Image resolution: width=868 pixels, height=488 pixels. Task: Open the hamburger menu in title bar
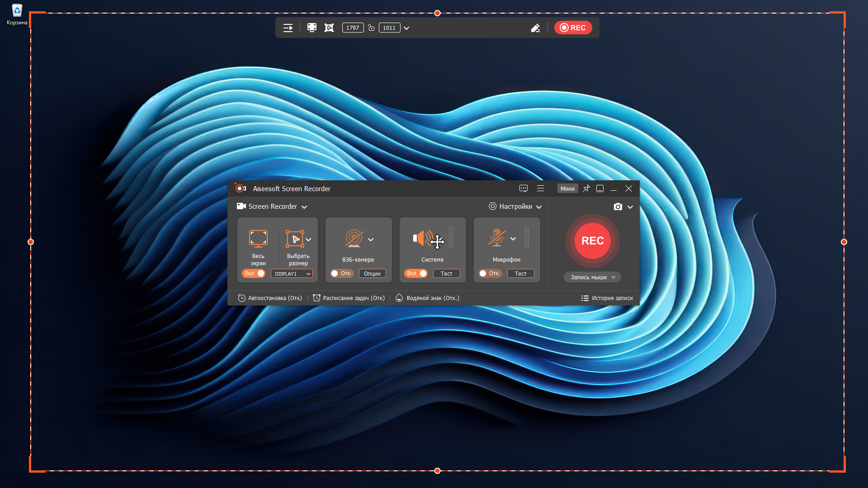(x=540, y=188)
